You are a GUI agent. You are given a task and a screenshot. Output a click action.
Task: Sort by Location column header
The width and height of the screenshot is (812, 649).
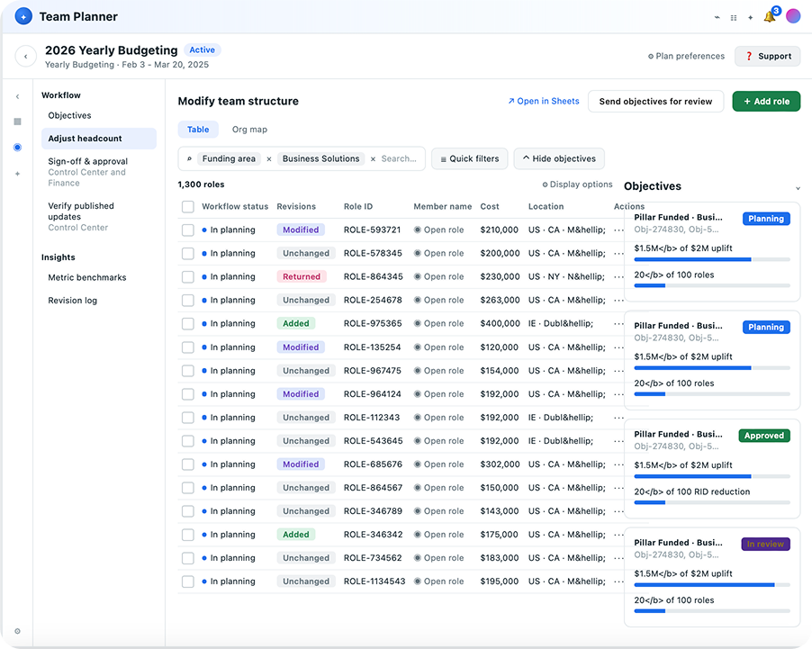click(x=546, y=207)
